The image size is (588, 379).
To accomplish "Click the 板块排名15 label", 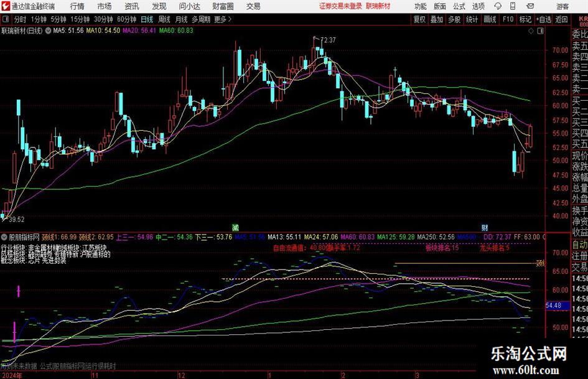I will click(x=442, y=248).
